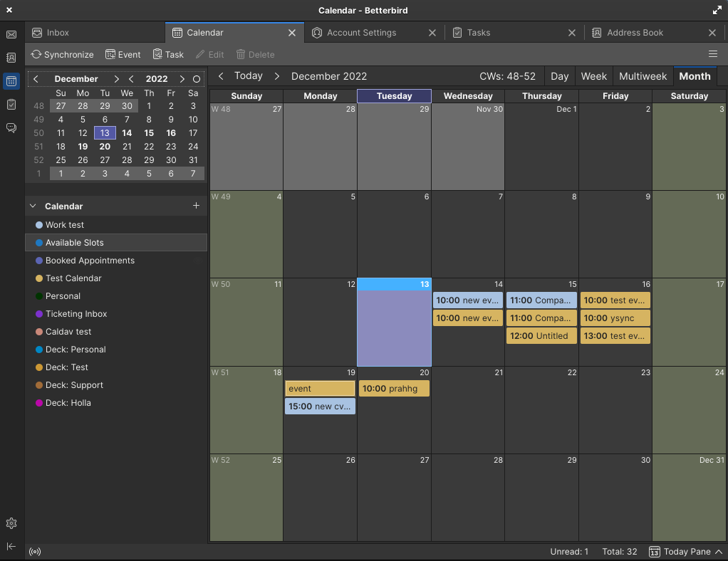Select Ticketing Inbox calendar
This screenshot has height=561, width=728.
[x=116, y=314]
